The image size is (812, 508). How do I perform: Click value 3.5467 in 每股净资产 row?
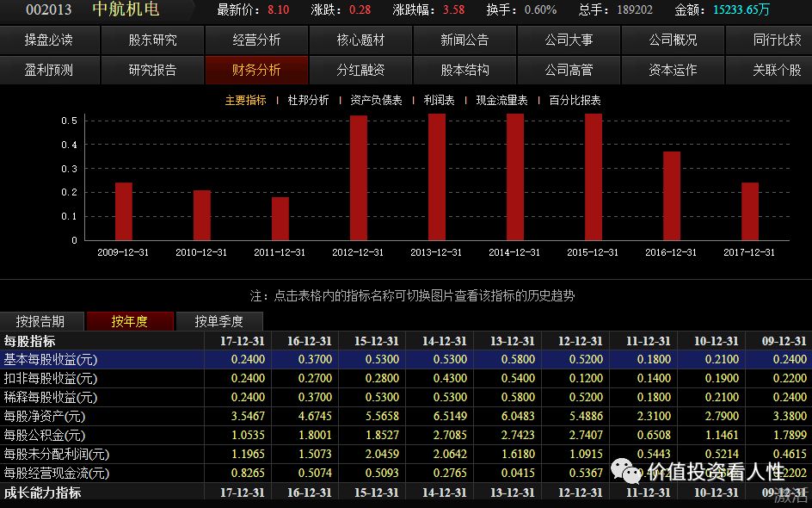coord(248,416)
